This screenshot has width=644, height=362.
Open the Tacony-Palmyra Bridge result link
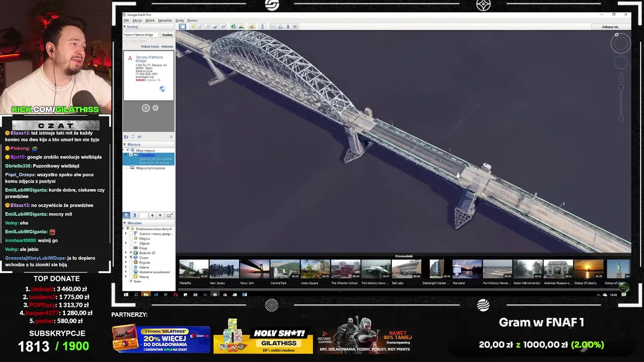coord(149,59)
